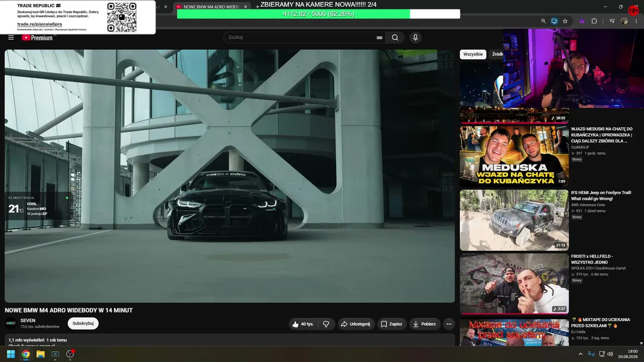
Task: Open the MEDUSKA video thumbnail
Action: point(514,156)
